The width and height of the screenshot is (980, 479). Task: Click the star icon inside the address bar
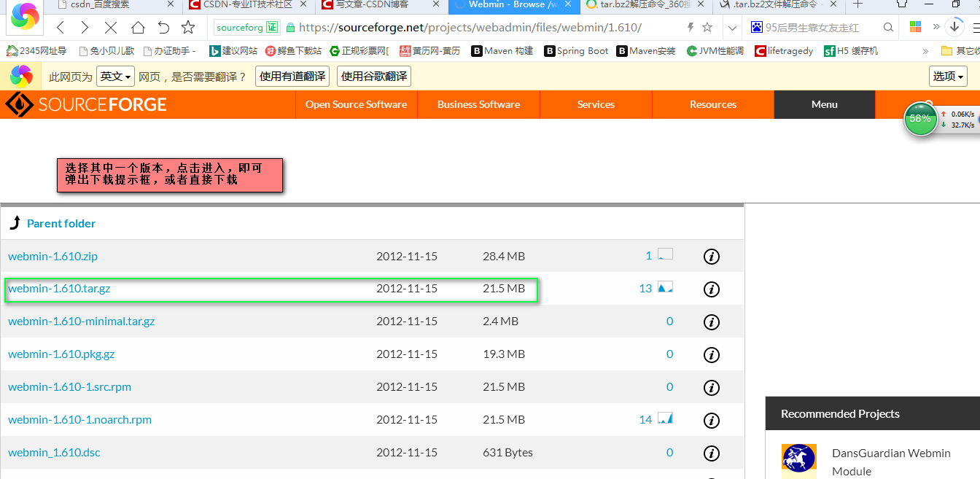click(x=707, y=28)
